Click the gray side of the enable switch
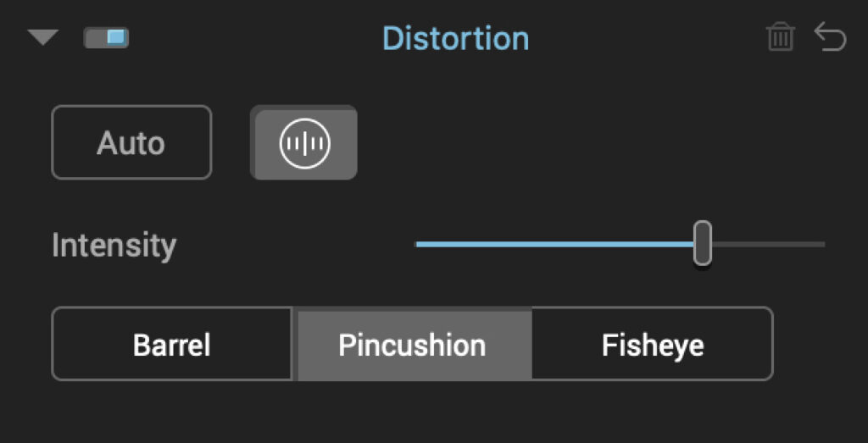This screenshot has width=868, height=443. pyautogui.click(x=94, y=38)
